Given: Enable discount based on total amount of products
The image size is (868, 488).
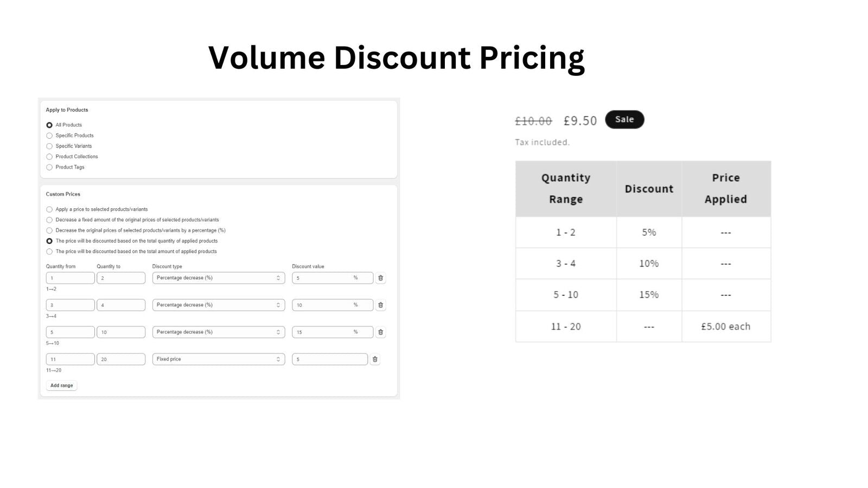Looking at the screenshot, I should 49,251.
